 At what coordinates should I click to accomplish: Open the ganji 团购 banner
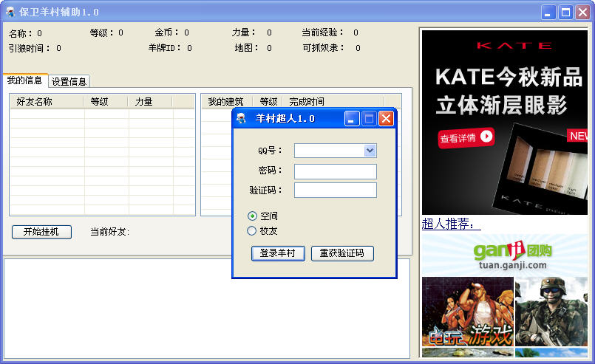point(505,255)
